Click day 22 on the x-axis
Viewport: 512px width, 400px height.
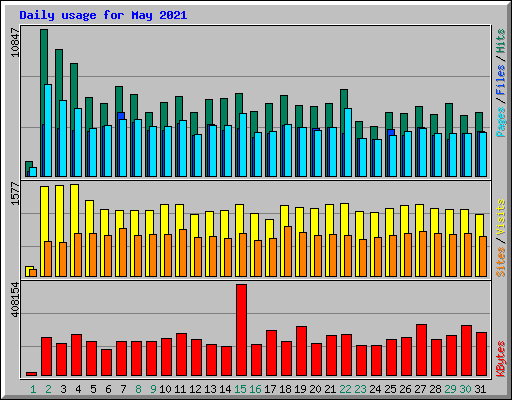[x=345, y=389]
